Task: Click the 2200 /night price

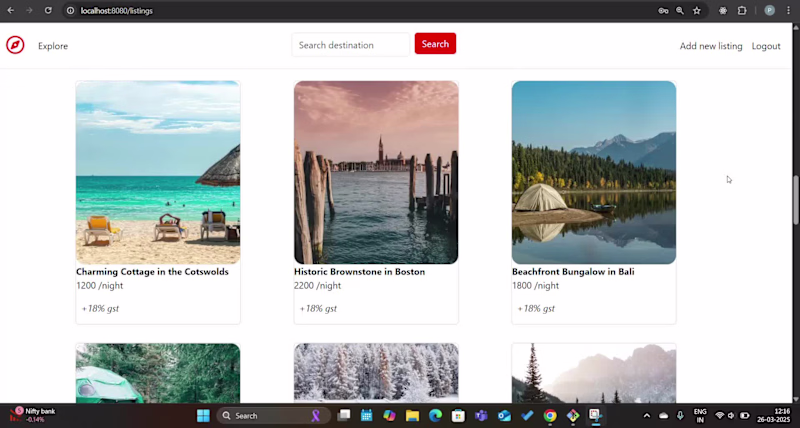Action: [317, 286]
